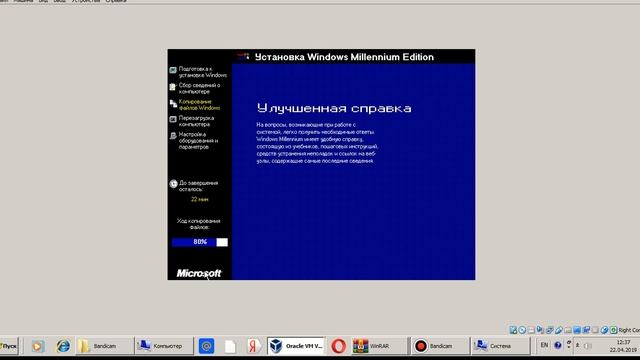Click the VirtualBox shared folders indicator
640x360 pixels.
568,330
